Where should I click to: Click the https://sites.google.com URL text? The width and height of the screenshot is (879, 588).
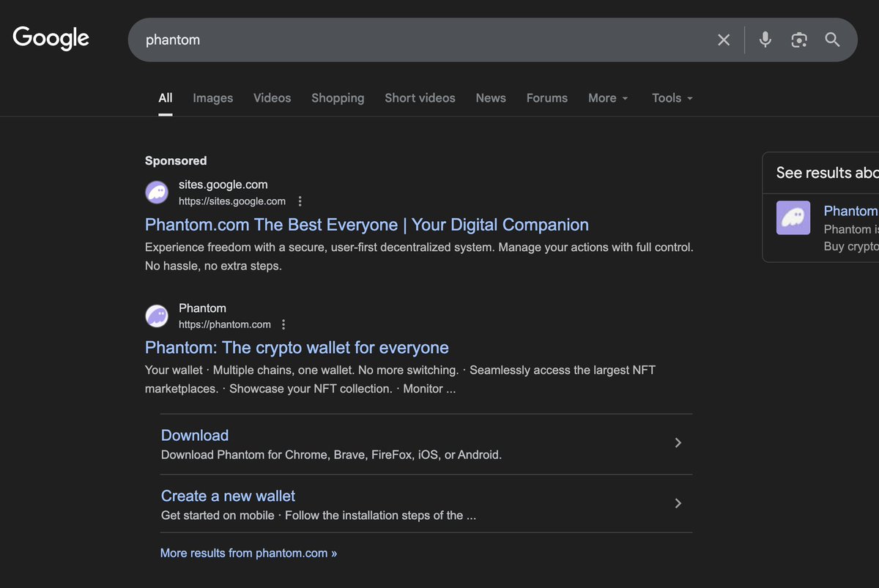pyautogui.click(x=232, y=201)
